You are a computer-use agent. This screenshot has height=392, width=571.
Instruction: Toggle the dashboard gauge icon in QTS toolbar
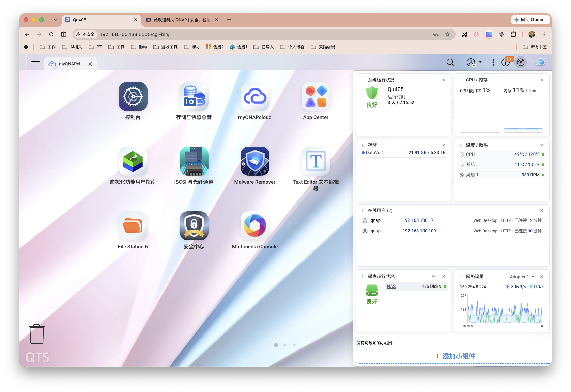(x=521, y=62)
